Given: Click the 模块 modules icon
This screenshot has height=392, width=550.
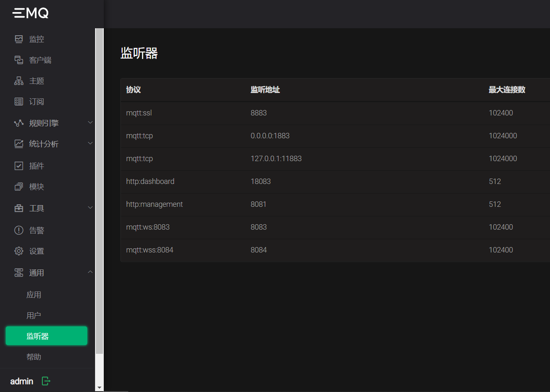Looking at the screenshot, I should [x=19, y=186].
